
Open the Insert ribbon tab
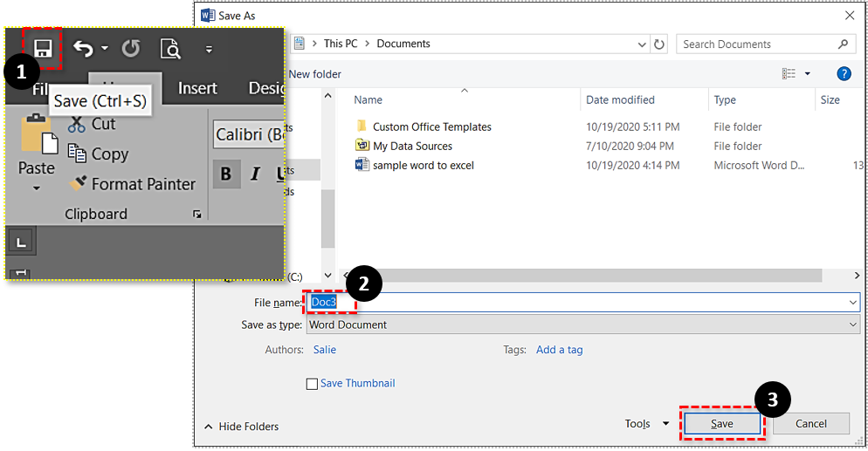197,88
